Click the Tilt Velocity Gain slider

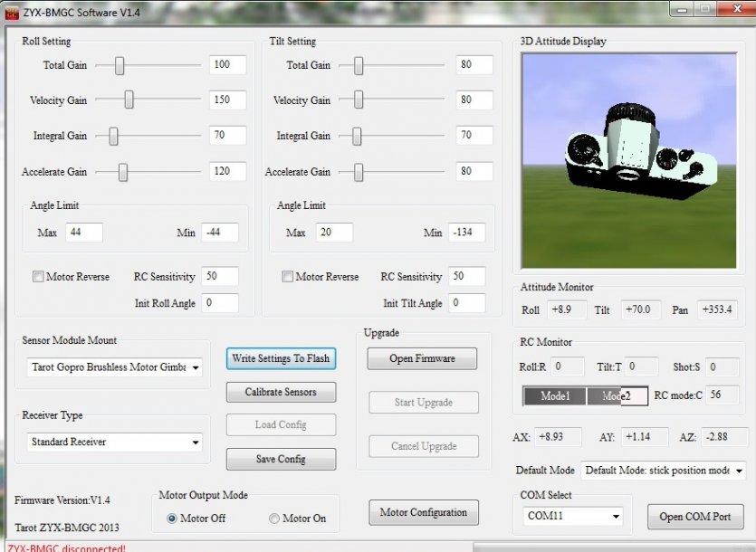[359, 100]
